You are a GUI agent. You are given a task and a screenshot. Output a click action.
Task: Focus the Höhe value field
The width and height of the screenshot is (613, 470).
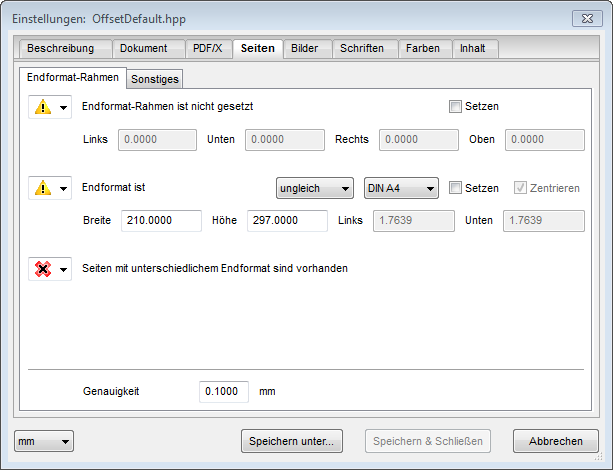(287, 221)
